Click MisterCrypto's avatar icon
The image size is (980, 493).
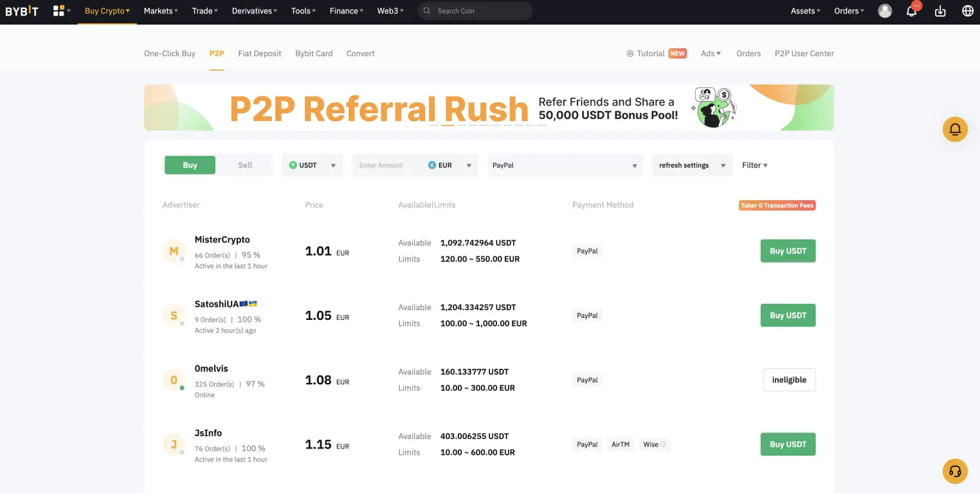click(174, 251)
